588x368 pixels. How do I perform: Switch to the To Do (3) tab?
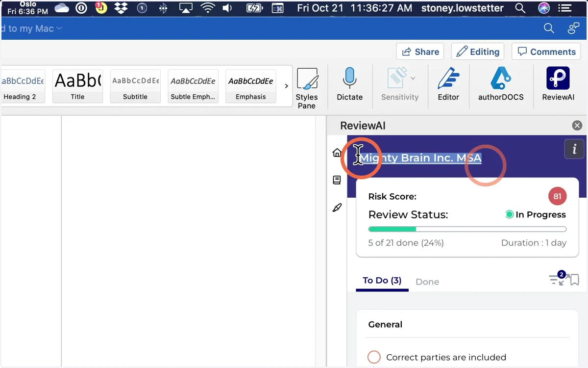pyautogui.click(x=382, y=281)
